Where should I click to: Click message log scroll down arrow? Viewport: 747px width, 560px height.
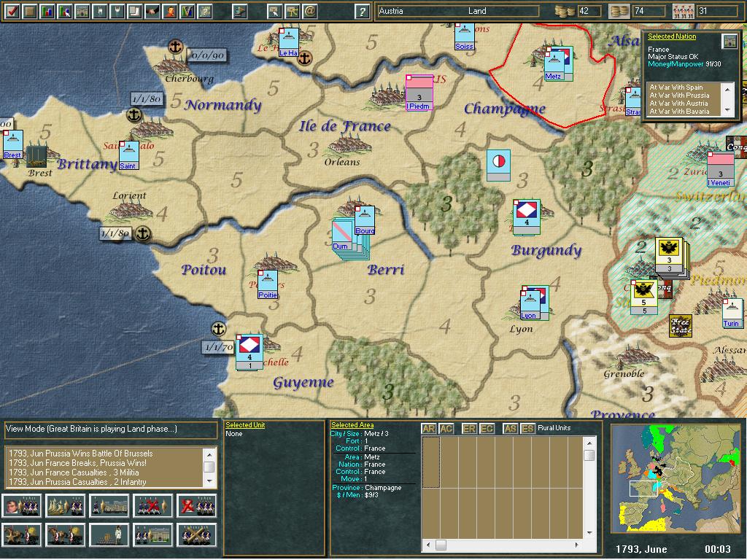tap(209, 482)
